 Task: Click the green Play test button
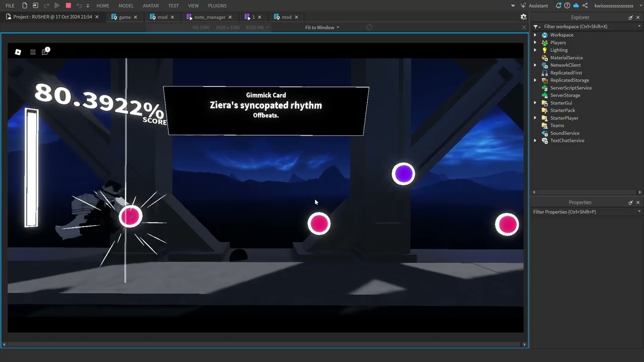pyautogui.click(x=57, y=6)
